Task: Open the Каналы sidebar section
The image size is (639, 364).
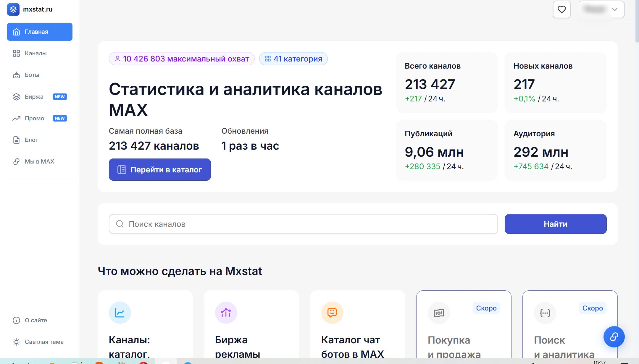Action: 40,53
